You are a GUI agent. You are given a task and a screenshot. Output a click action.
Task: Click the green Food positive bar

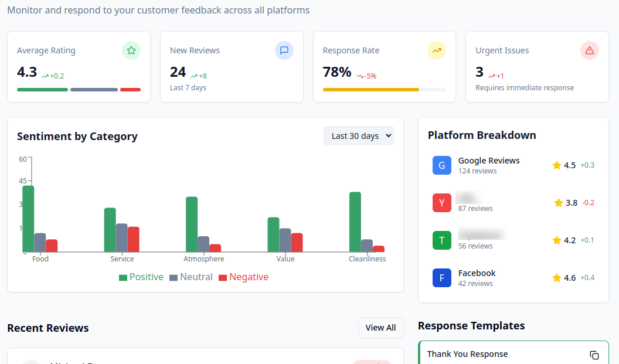[x=28, y=219]
